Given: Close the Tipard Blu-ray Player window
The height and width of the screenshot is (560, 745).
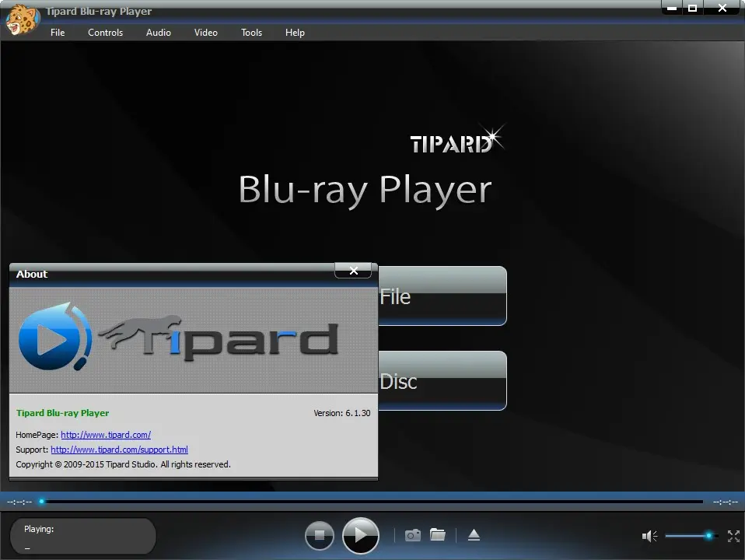Looking at the screenshot, I should pyautogui.click(x=722, y=8).
